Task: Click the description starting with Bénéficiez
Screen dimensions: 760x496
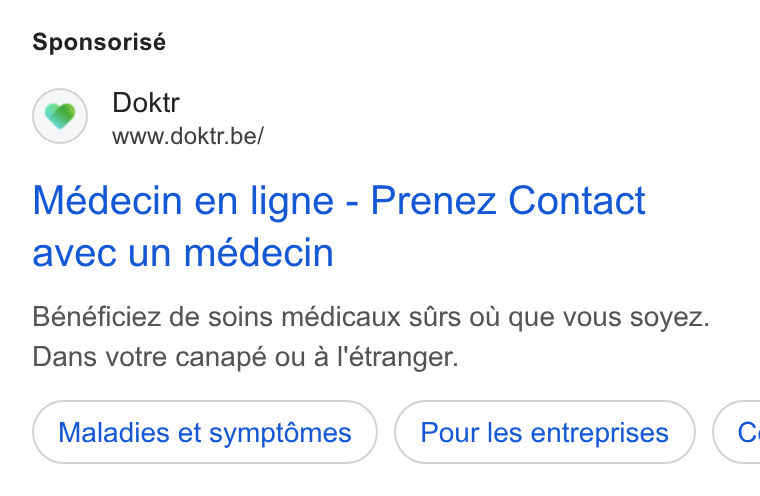Action: pyautogui.click(x=371, y=337)
